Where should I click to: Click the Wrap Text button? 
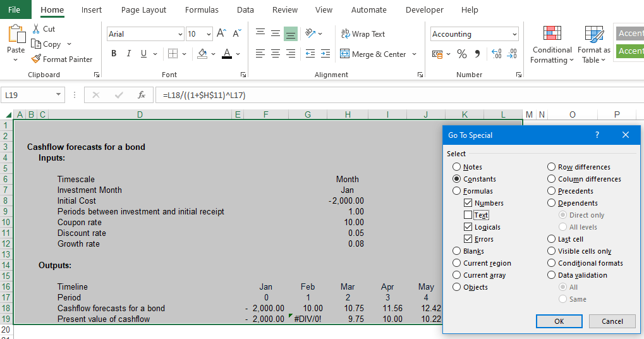[x=363, y=34]
